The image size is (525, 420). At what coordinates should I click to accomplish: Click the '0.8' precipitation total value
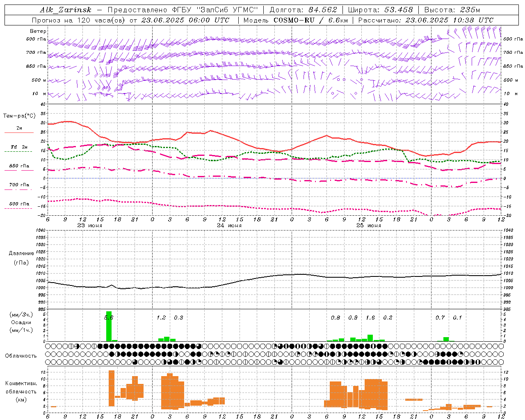336,317
